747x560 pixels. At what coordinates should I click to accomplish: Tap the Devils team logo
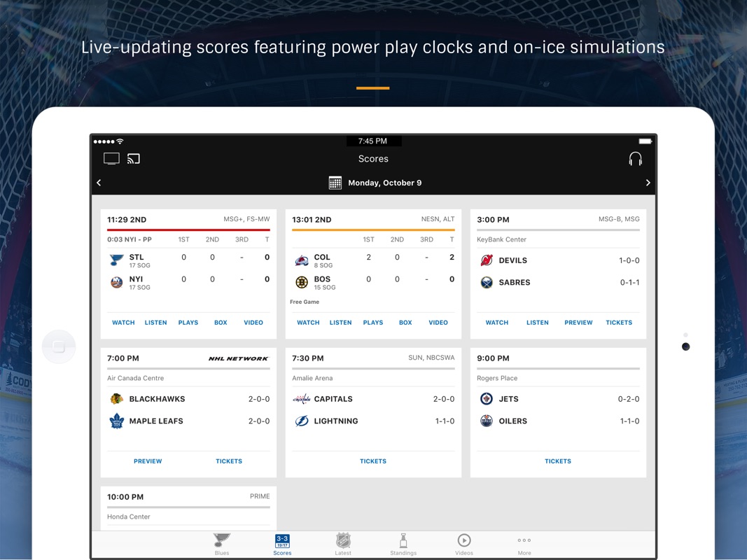487,260
